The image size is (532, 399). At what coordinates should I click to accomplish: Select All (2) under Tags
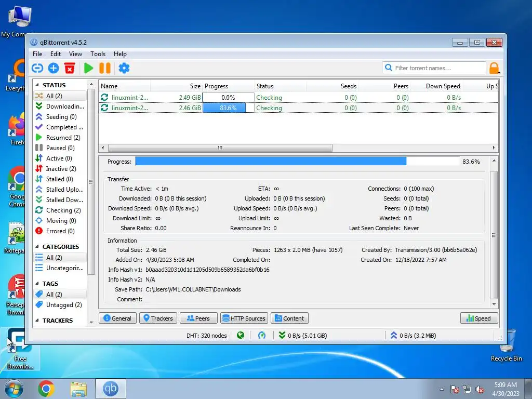point(60,295)
